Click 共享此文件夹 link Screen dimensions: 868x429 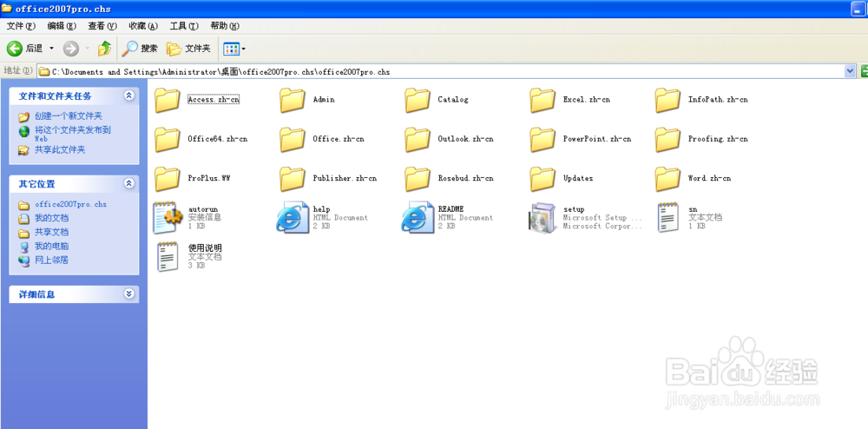click(x=52, y=150)
